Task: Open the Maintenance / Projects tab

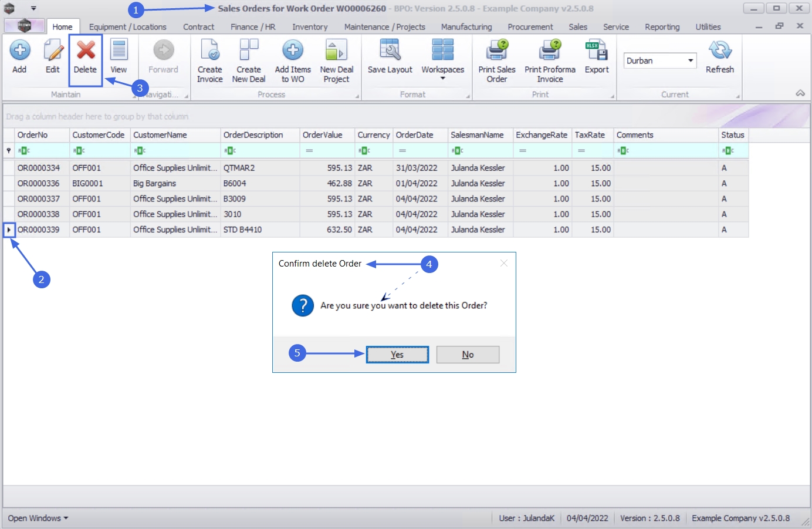Action: tap(385, 27)
